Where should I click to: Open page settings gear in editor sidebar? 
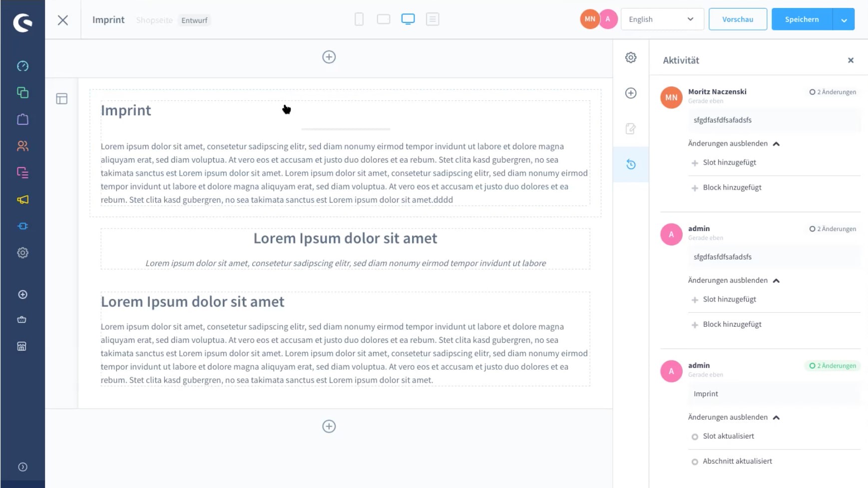(x=631, y=57)
